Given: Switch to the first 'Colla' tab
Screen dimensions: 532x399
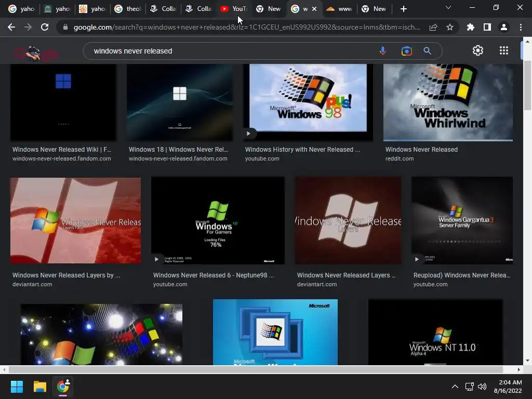Looking at the screenshot, I should click(x=163, y=9).
